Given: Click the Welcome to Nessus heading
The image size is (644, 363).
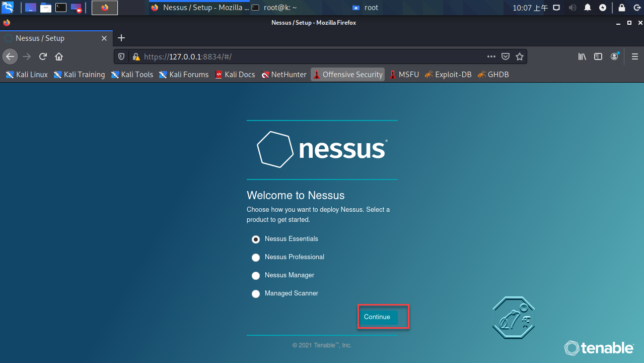Looking at the screenshot, I should click(x=296, y=196).
